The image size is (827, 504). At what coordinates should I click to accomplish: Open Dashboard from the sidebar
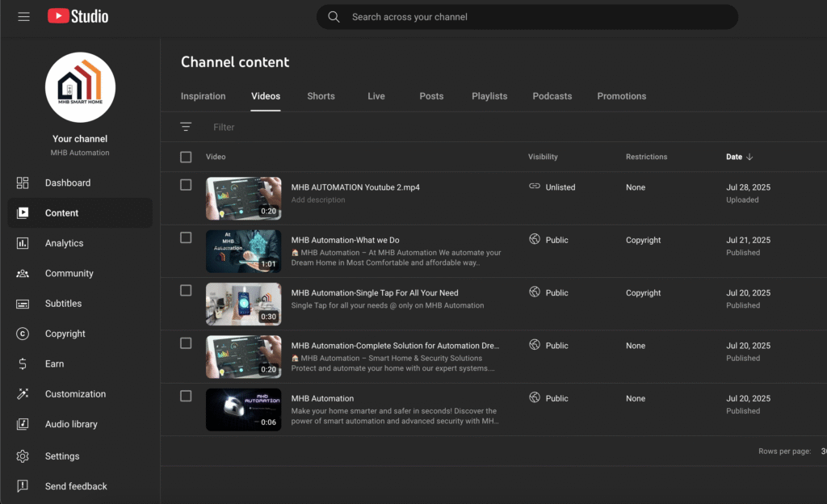coord(67,183)
